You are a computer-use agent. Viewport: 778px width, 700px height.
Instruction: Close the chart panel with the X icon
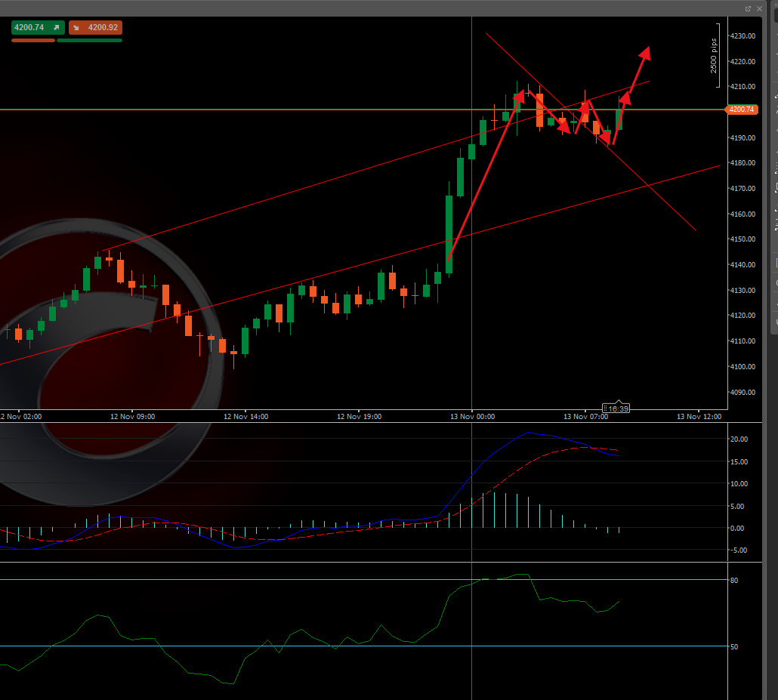pyautogui.click(x=759, y=9)
